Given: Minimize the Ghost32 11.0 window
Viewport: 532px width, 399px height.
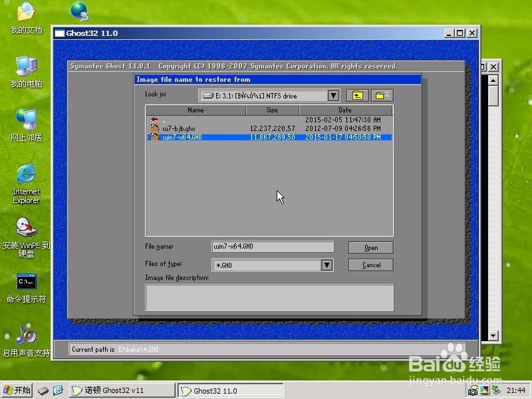Looking at the screenshot, I should (449, 33).
